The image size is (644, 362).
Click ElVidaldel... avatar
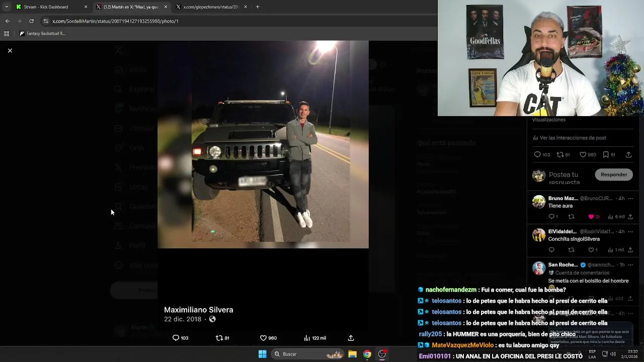tap(539, 235)
